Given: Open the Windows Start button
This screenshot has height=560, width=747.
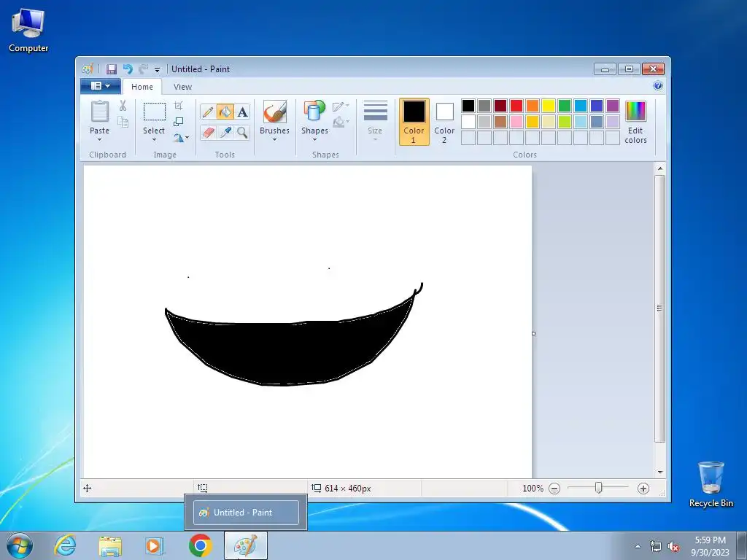Looking at the screenshot, I should (20, 545).
